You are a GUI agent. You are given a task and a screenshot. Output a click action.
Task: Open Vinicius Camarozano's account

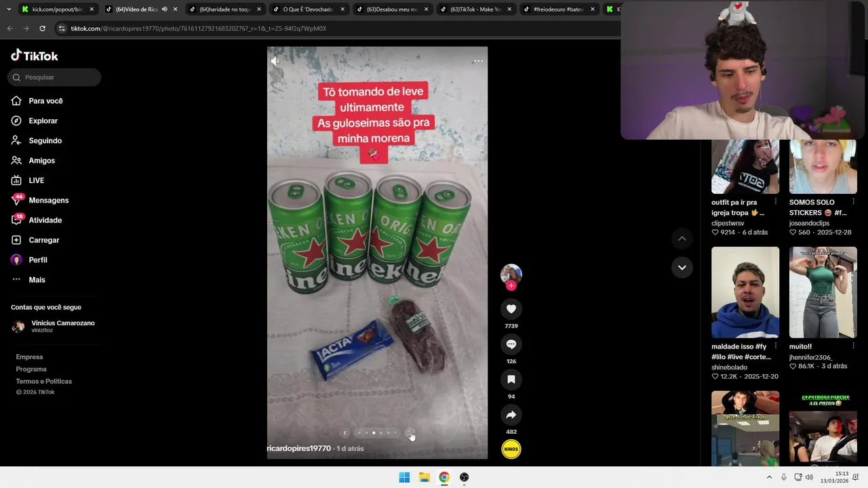54,326
